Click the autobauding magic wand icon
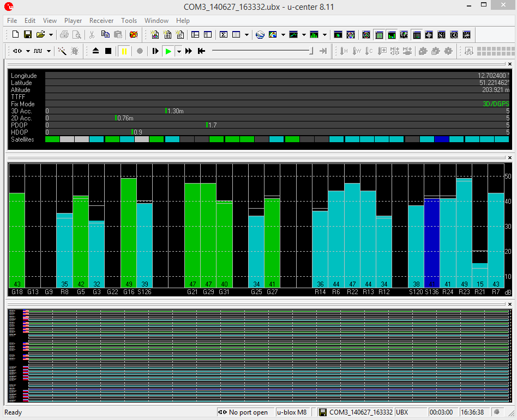 coord(62,51)
